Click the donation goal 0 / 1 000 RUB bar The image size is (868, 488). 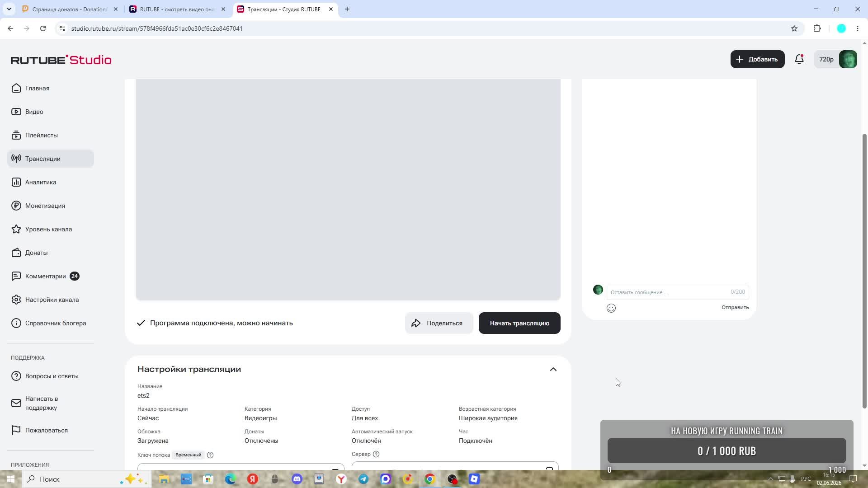[x=726, y=450]
